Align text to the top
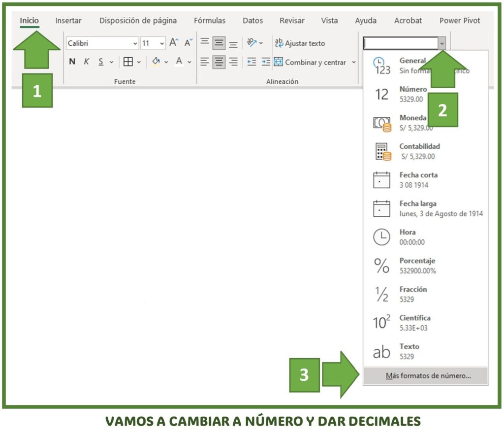 point(204,43)
